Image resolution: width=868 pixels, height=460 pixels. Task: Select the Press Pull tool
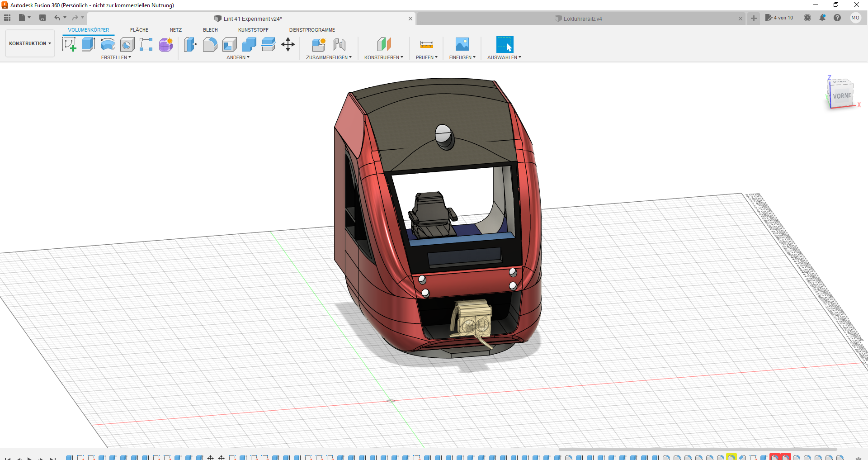[190, 44]
